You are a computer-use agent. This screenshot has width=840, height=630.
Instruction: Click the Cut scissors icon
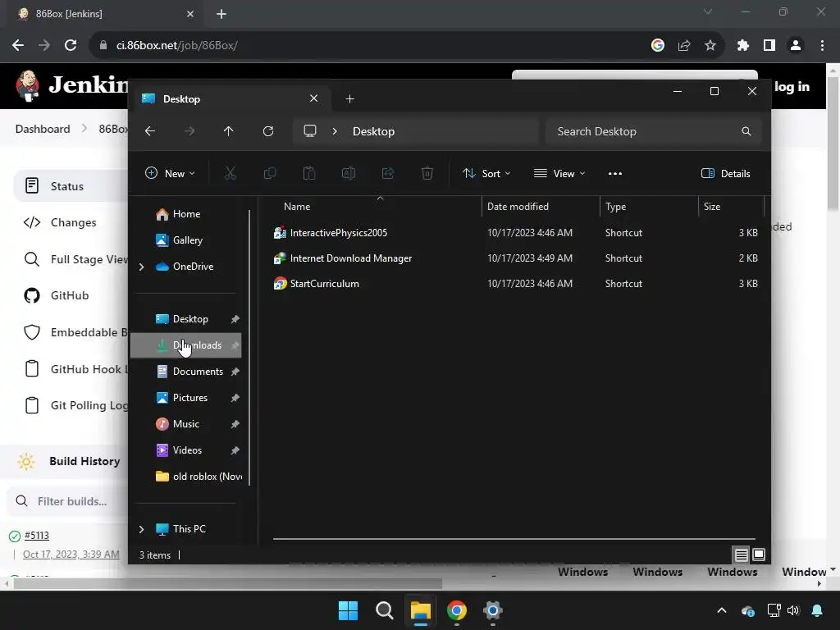click(230, 173)
